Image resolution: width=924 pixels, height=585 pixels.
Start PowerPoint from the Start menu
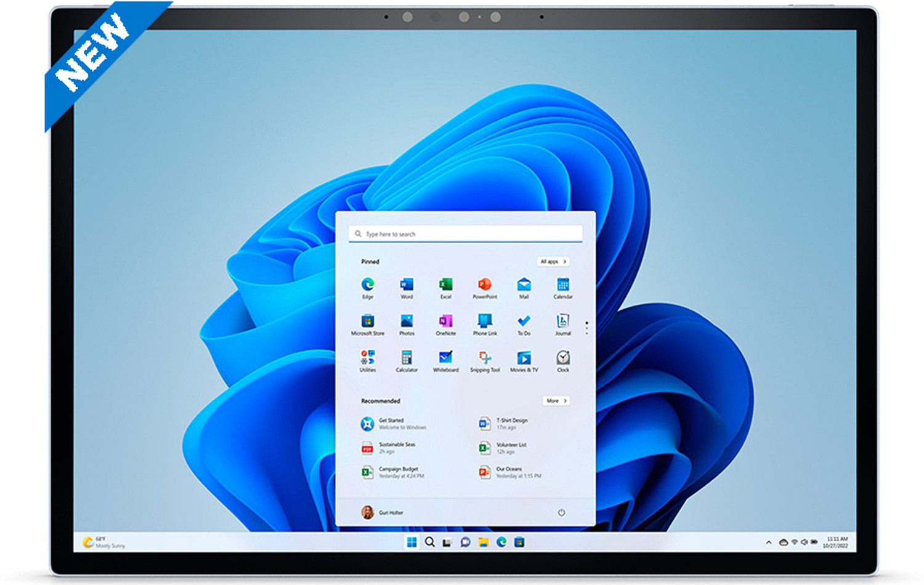(x=485, y=286)
